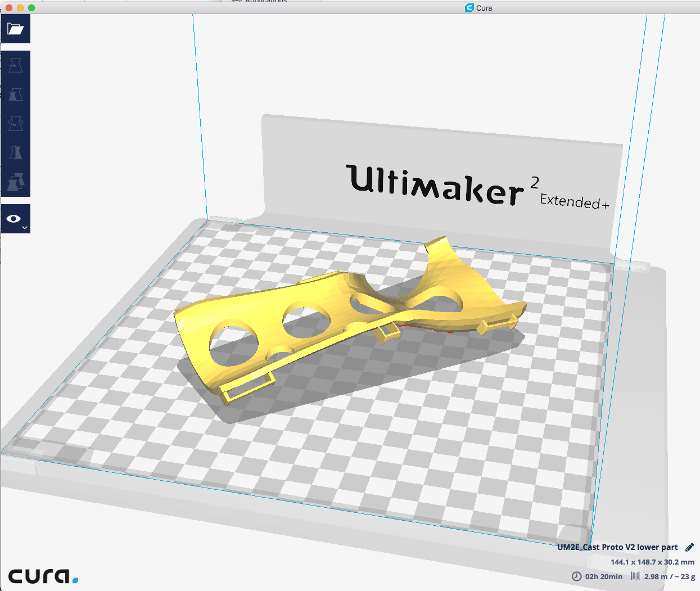Viewport: 700px width, 591px height.
Task: Open a file with the folder icon
Action: coord(15,29)
